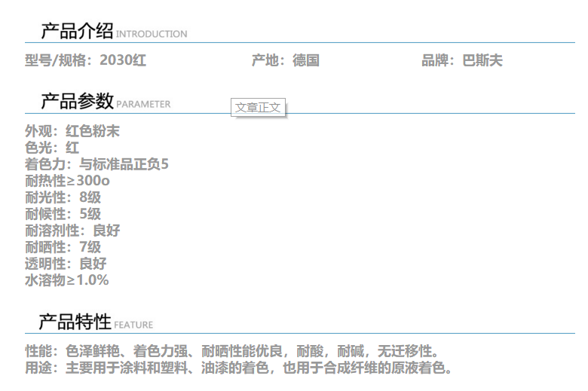Click the 水溶物≥1.0% line
Viewport: 588px width, 391px height.
[x=66, y=280]
